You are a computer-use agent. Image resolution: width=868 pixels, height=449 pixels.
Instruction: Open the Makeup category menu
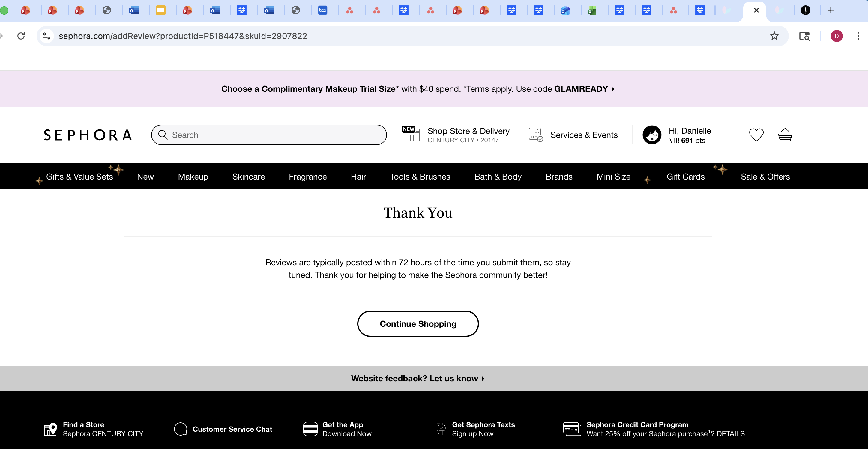193,177
